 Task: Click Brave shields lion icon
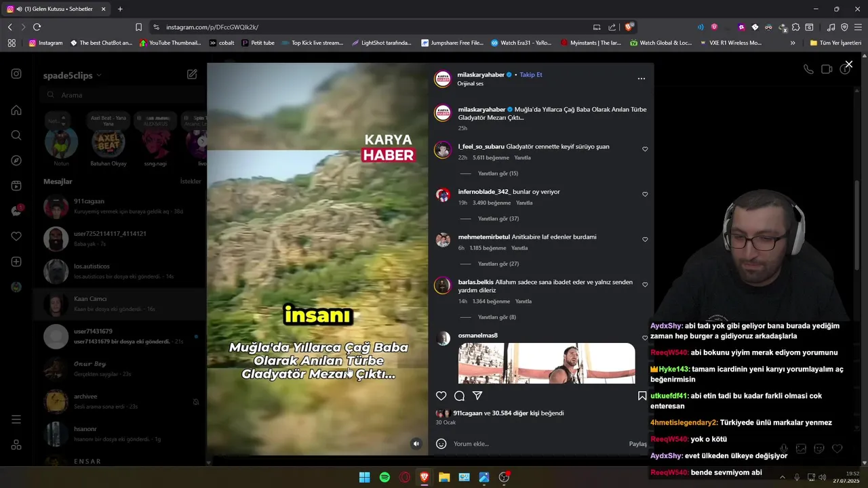point(629,27)
